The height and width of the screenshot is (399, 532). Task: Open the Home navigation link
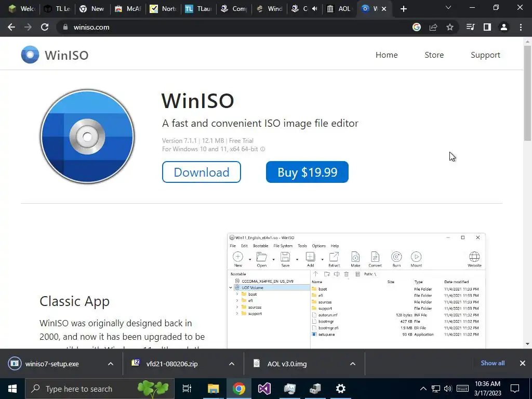pos(387,55)
